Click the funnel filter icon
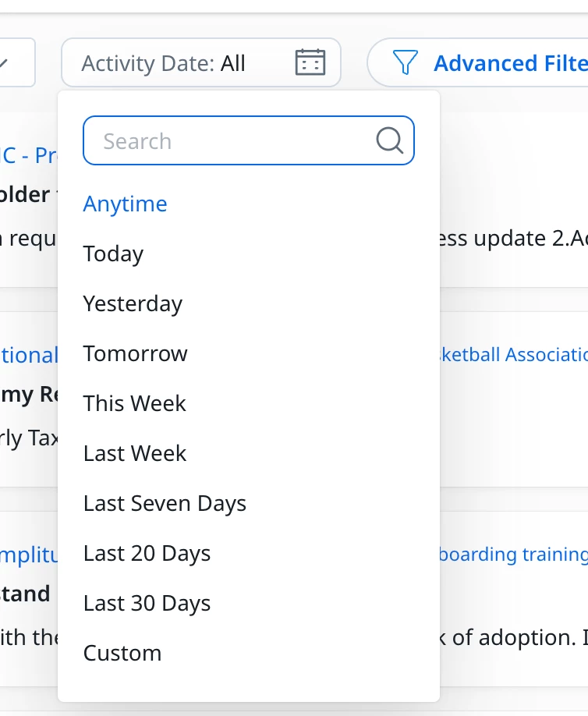This screenshot has height=716, width=588. click(x=405, y=62)
